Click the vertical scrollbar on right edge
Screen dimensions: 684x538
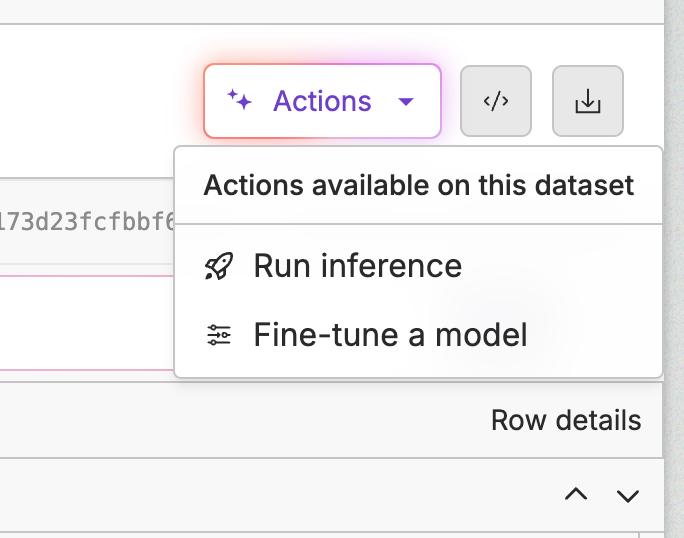point(675,270)
